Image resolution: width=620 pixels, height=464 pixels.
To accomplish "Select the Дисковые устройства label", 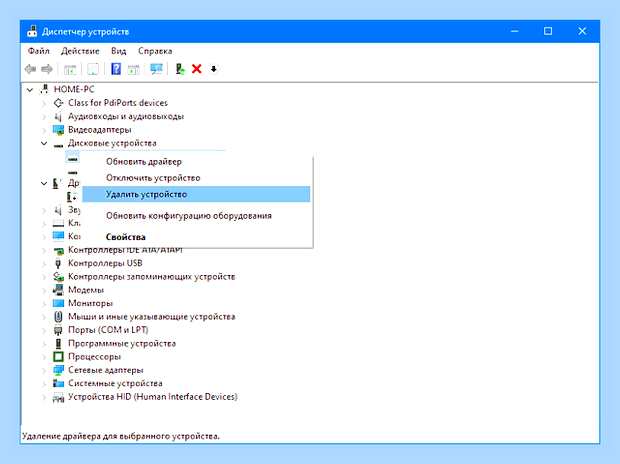I will [x=112, y=143].
